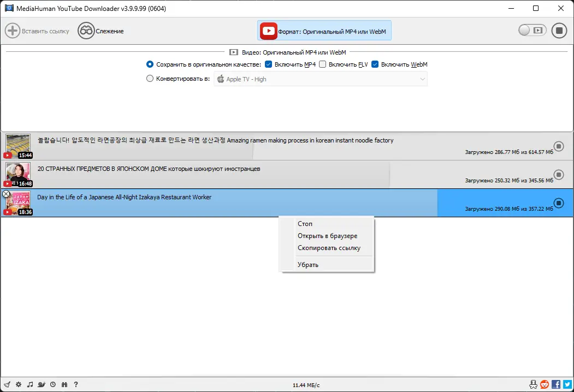Select Day in the Life Izakaya title
The image size is (574, 392).
point(124,197)
